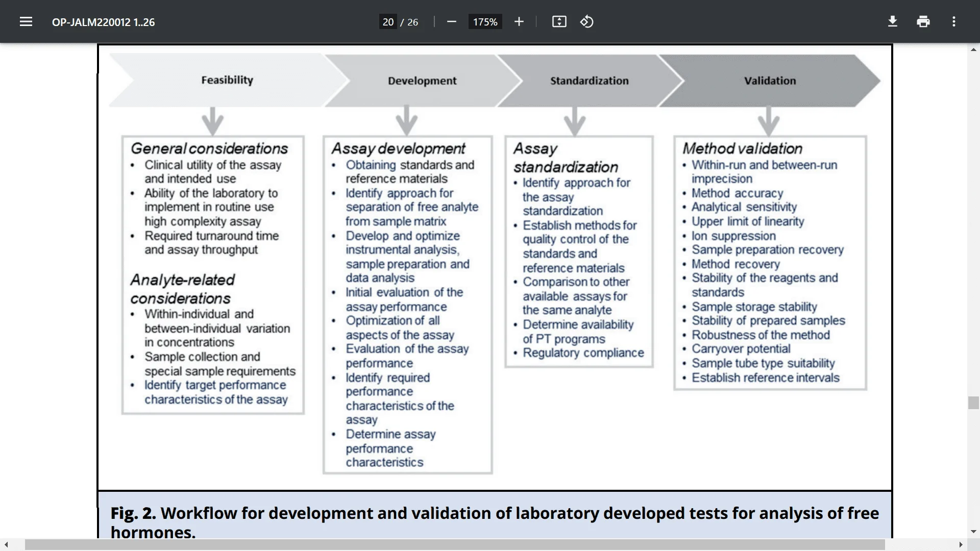Click the 'Assay standardization' heading
The image size is (980, 551).
[566, 158]
